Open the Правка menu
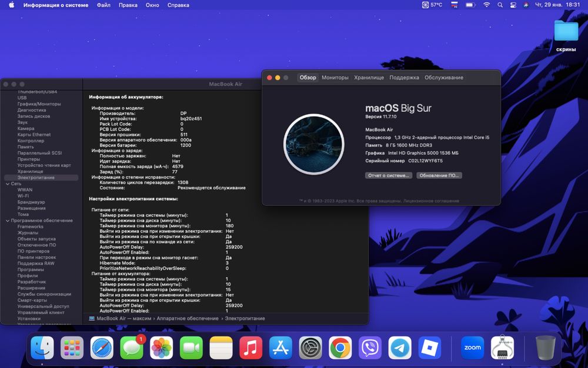Screen dimensions: 588x368 128,5
